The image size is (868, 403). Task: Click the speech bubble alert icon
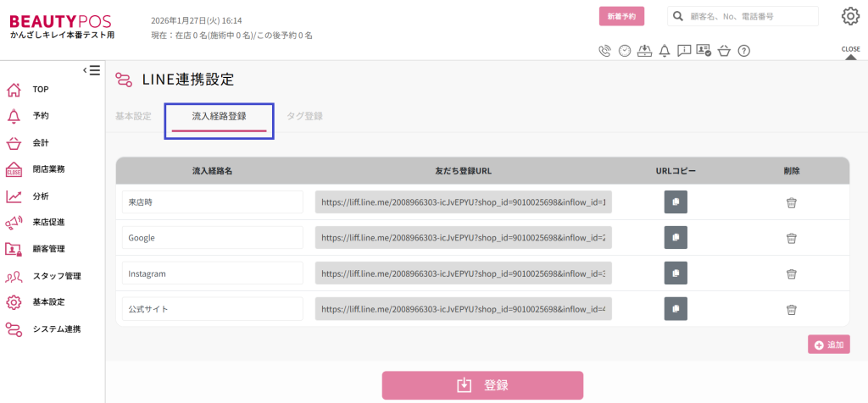[684, 51]
